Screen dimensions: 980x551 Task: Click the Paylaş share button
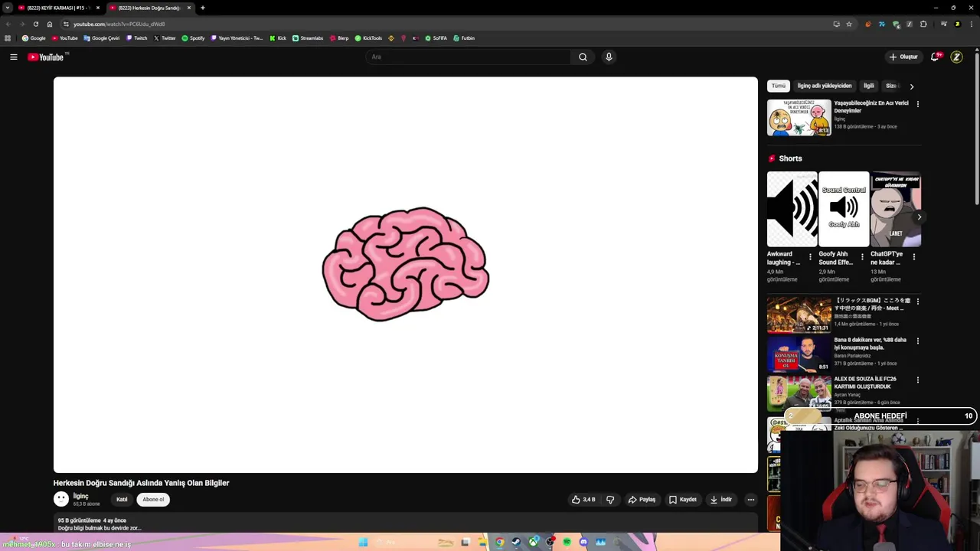coord(642,500)
